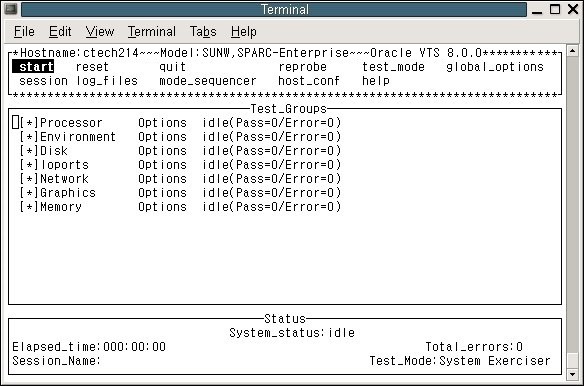This screenshot has width=584, height=386.
Task: Open the session command
Action: [x=43, y=81]
